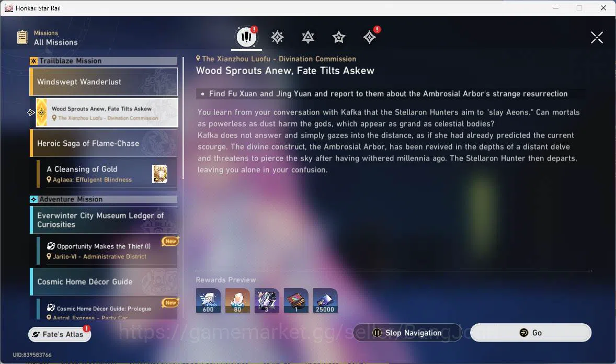Select the All Missions exclamation tab icon
The height and width of the screenshot is (364, 616).
pyautogui.click(x=246, y=37)
